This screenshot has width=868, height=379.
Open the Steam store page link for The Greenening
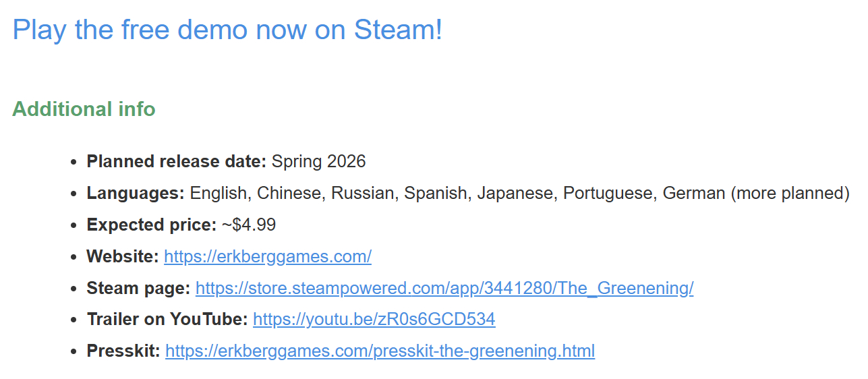(x=444, y=289)
